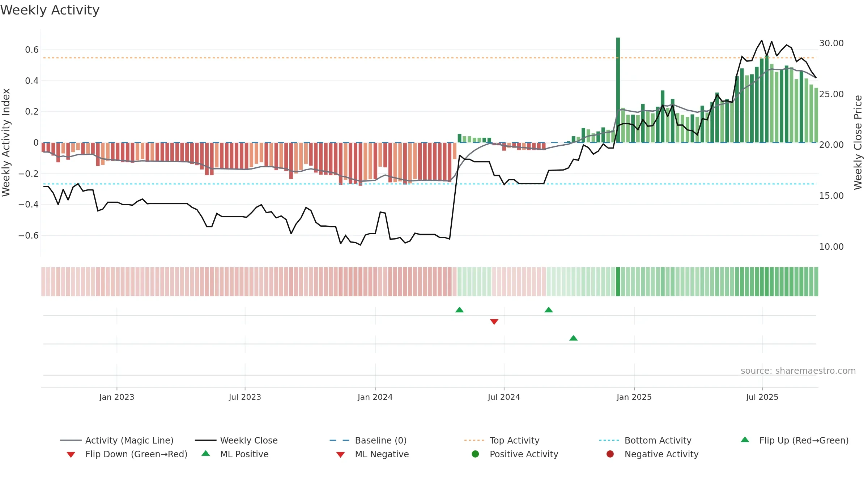This screenshot has height=488, width=868.
Task: Click the green ML positive marker on second row
Action: [x=573, y=338]
